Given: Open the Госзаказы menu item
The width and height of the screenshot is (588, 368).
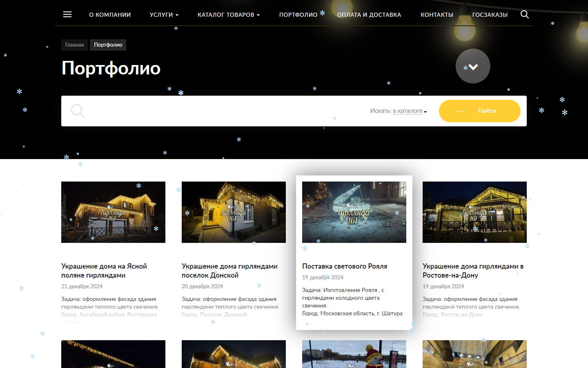Looking at the screenshot, I should (x=490, y=15).
